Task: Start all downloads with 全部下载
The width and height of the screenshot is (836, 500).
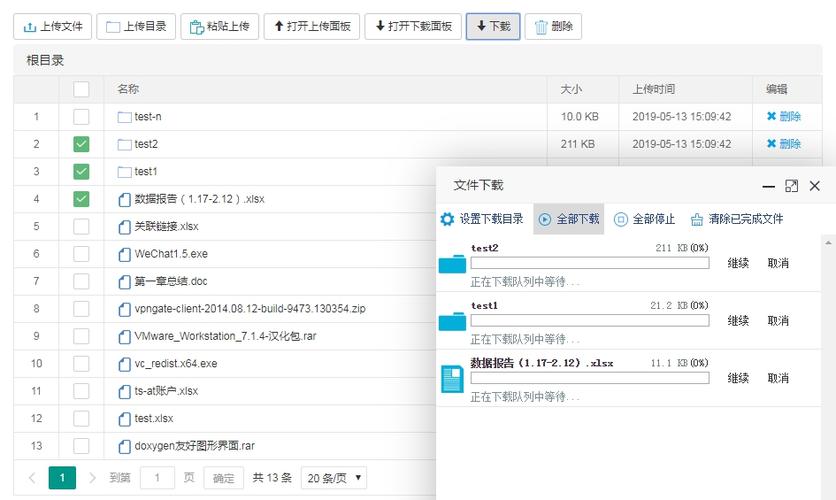Action: click(569, 219)
